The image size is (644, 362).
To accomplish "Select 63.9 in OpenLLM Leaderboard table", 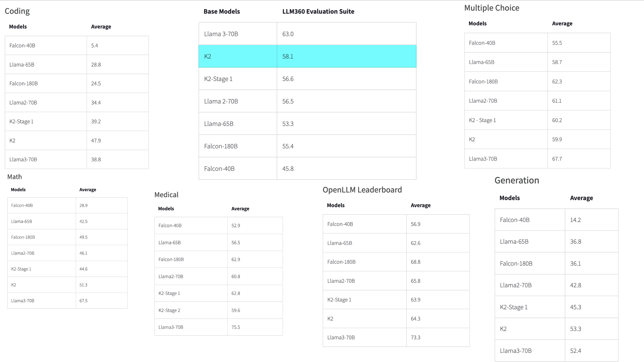I will pyautogui.click(x=416, y=300).
